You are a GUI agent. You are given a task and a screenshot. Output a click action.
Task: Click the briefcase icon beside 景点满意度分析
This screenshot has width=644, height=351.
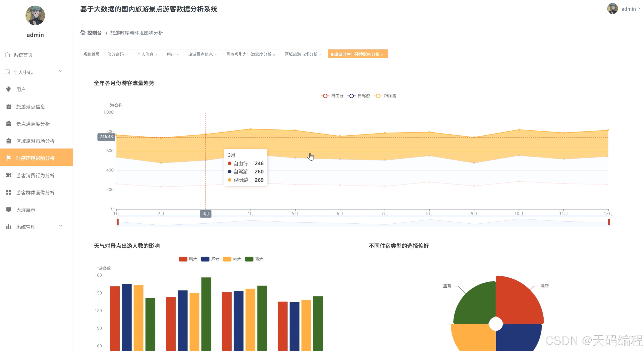click(8, 124)
